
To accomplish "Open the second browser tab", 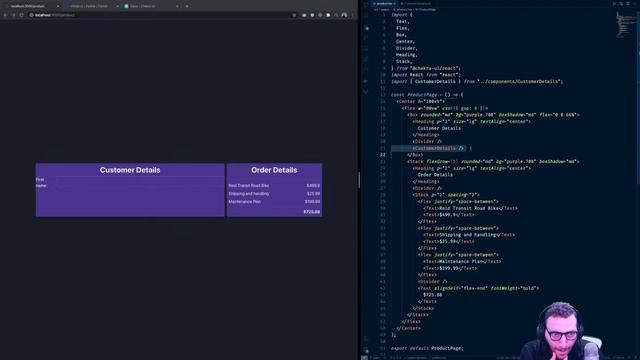I will tap(91, 6).
